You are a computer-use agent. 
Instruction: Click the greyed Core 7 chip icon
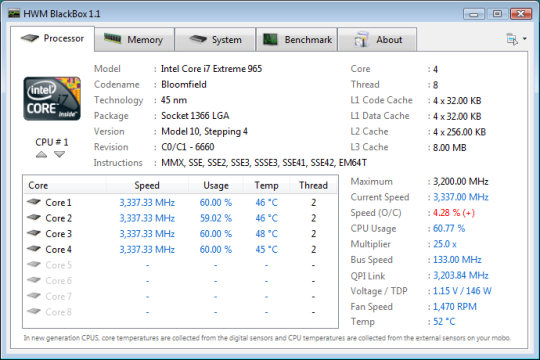34,296
